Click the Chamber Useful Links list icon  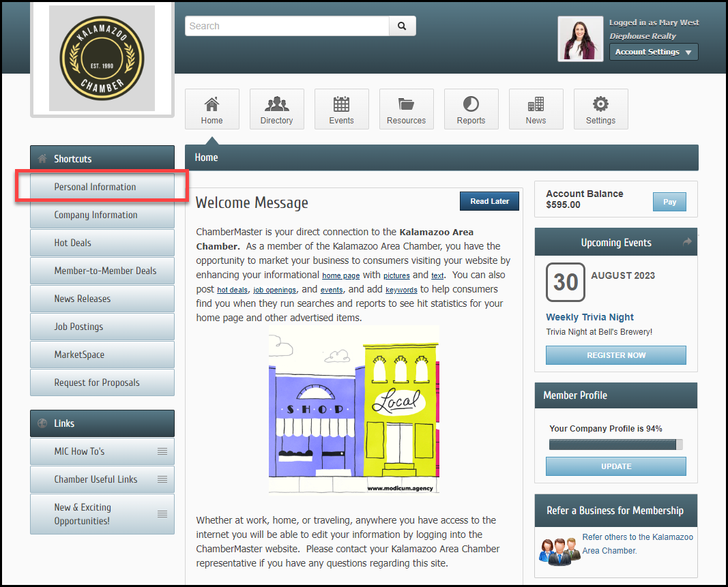click(x=162, y=479)
